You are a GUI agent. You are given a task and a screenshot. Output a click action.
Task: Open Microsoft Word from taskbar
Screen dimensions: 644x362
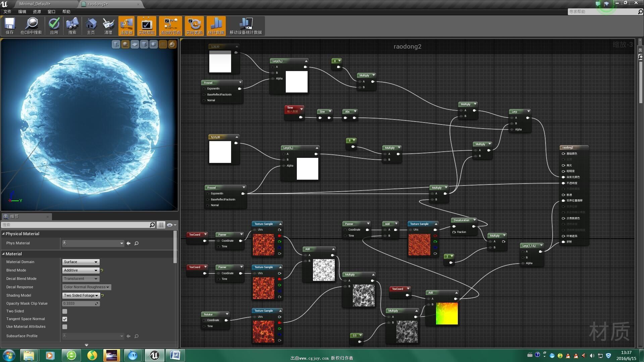175,355
